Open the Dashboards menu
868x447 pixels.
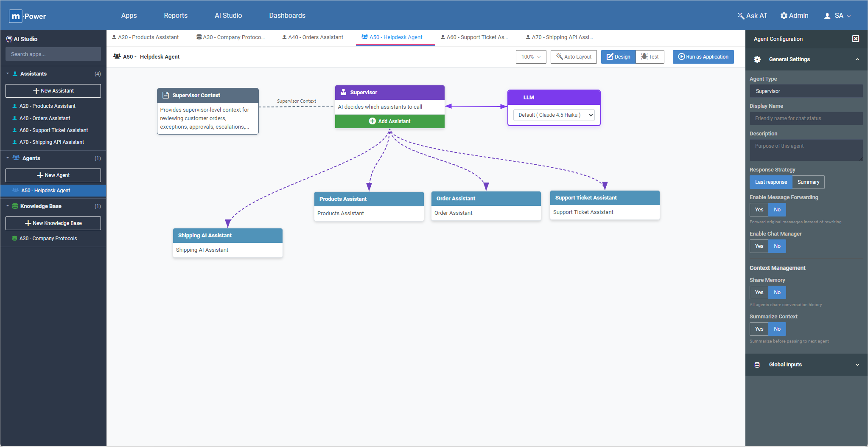click(287, 15)
